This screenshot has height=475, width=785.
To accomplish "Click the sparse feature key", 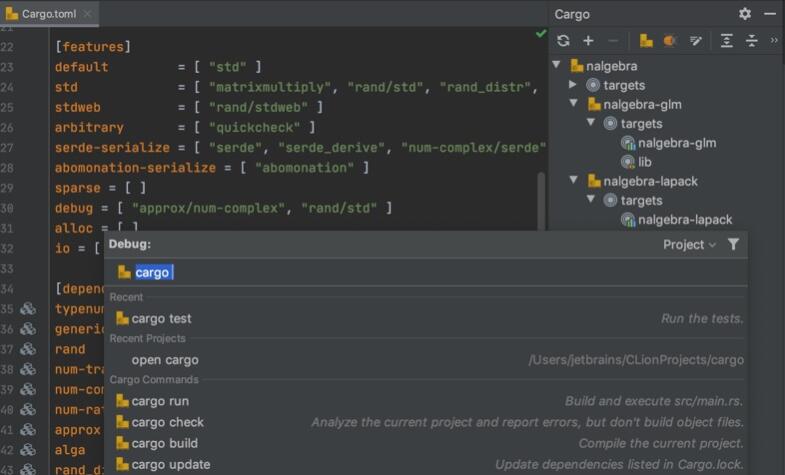I will 78,188.
